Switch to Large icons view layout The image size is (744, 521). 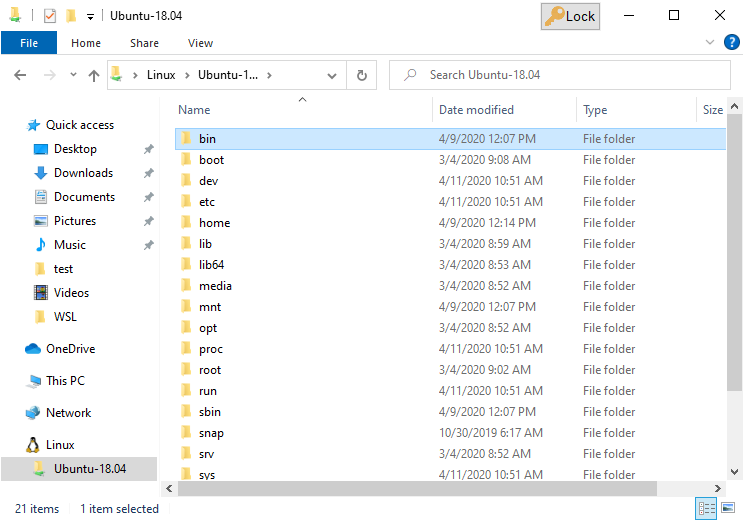[x=728, y=509]
